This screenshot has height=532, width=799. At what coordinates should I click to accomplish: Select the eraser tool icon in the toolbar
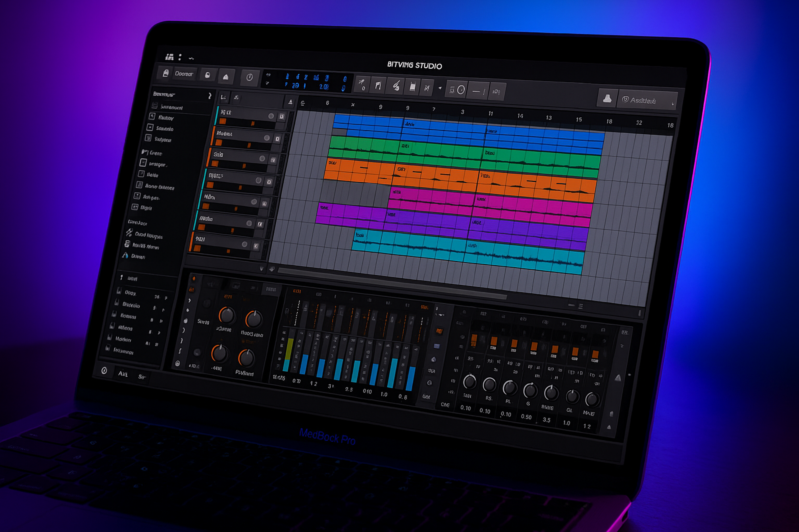(412, 87)
